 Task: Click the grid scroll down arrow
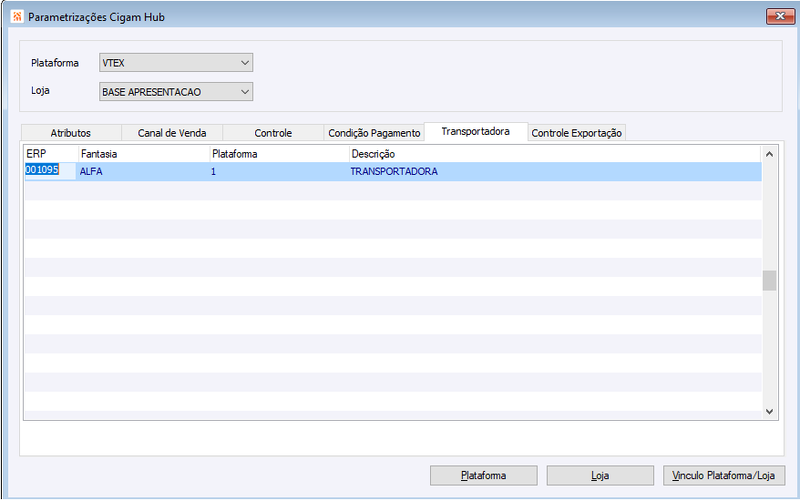point(769,412)
